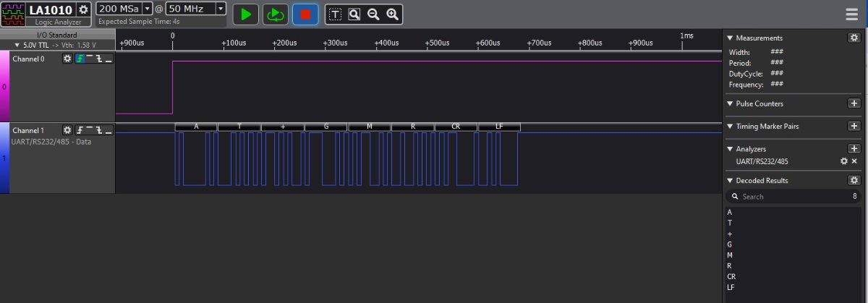Click decoded 'LF' frame label on waveform

(x=499, y=127)
